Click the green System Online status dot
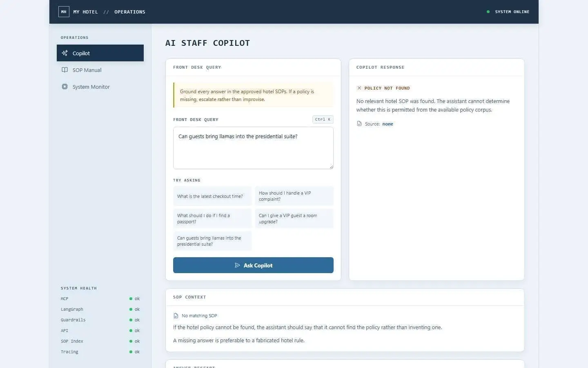This screenshot has width=588, height=368. pos(488,12)
